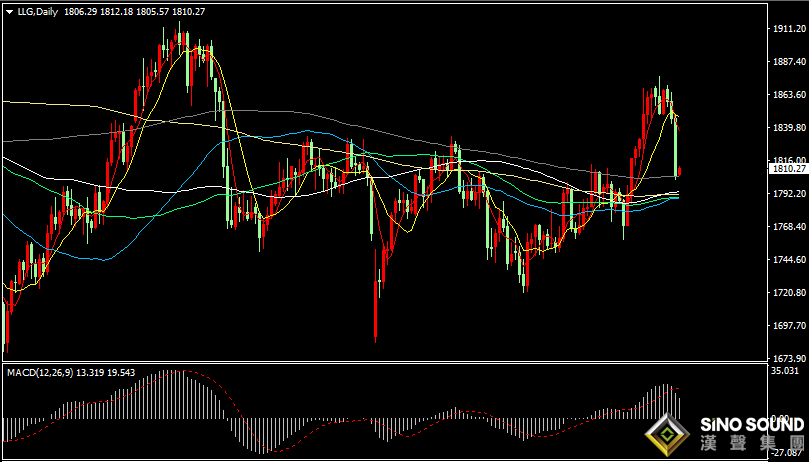Click the 1911.20 price axis label
809x462 pixels.
(789, 28)
